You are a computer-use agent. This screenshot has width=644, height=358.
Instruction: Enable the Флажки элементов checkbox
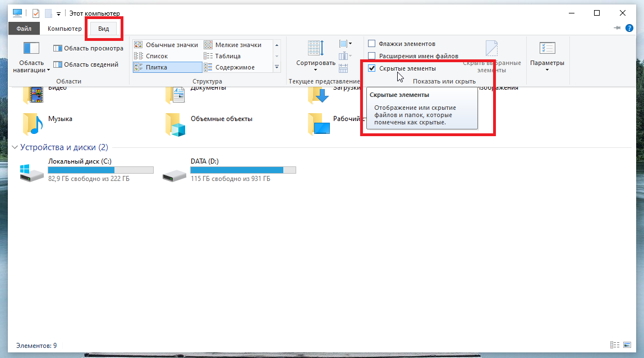[x=372, y=44]
